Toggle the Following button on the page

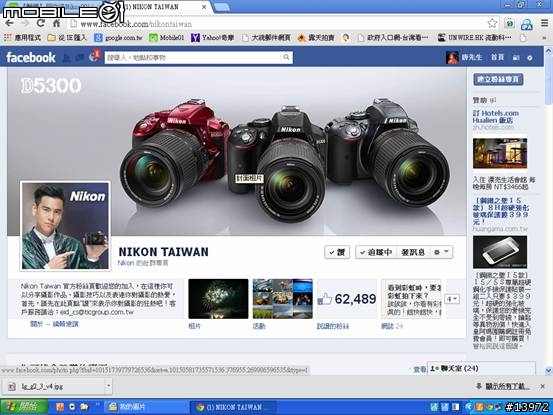click(x=376, y=252)
